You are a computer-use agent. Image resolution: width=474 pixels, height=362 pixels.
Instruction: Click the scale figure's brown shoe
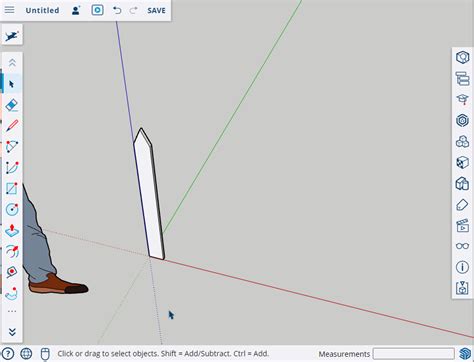point(58,284)
